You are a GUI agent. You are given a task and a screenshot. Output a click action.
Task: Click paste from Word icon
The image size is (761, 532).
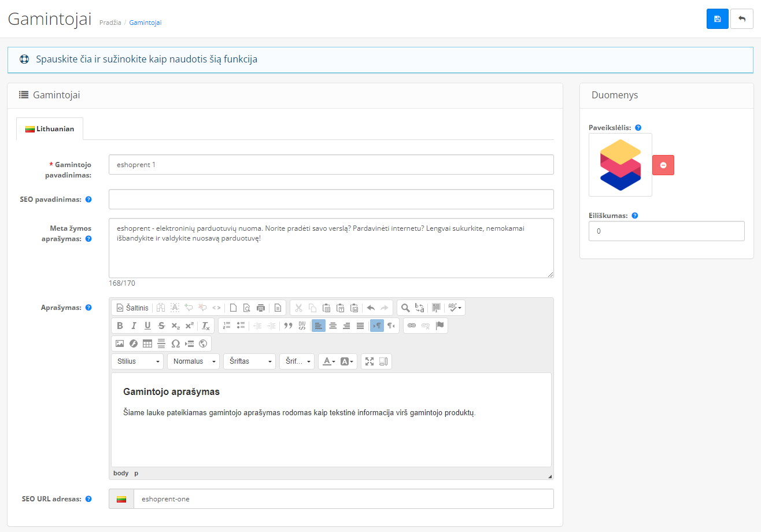(354, 308)
